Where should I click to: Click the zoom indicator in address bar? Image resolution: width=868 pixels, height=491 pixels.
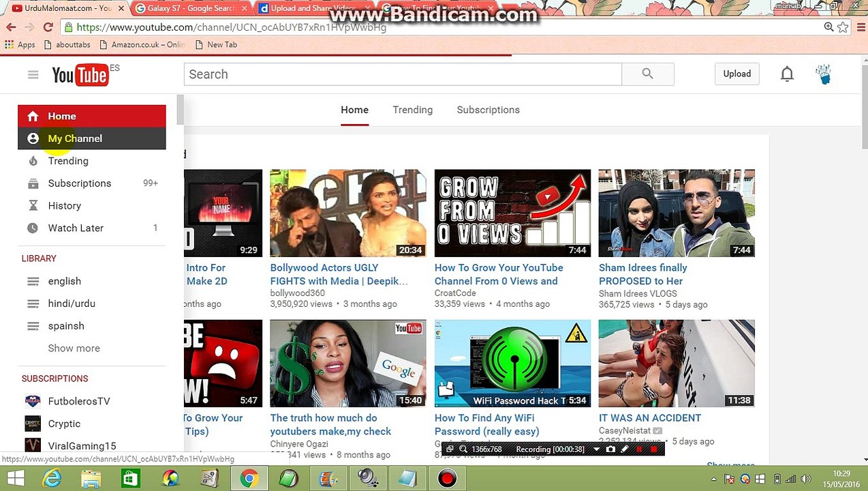click(x=828, y=27)
